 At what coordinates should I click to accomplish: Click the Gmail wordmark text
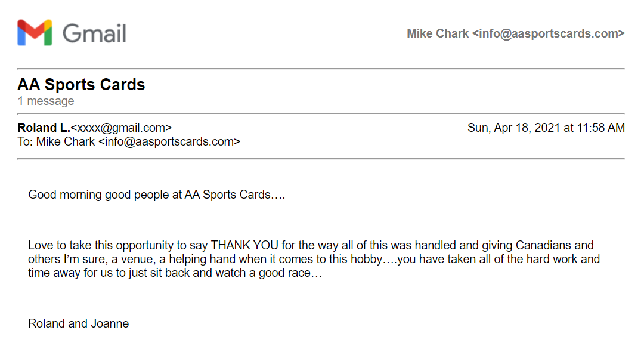point(94,33)
